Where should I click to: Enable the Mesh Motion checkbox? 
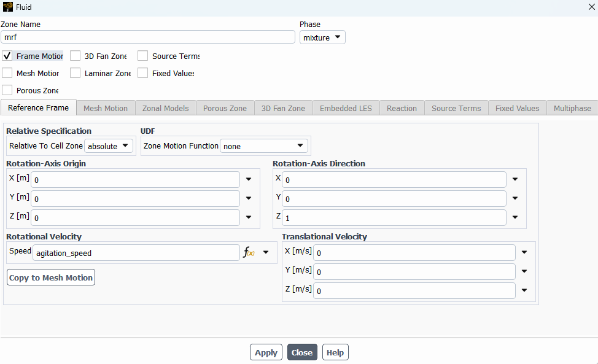click(7, 73)
